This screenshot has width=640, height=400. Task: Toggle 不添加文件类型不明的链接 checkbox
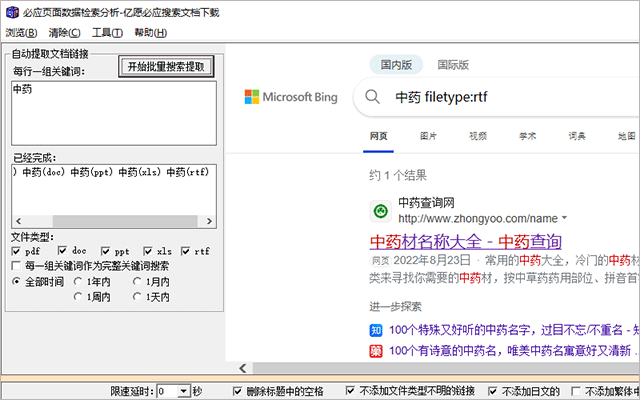[x=350, y=391]
